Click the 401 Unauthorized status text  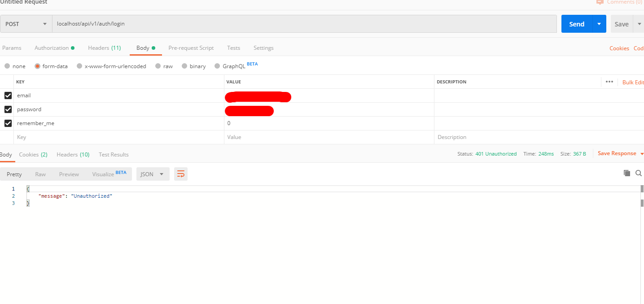(x=496, y=154)
